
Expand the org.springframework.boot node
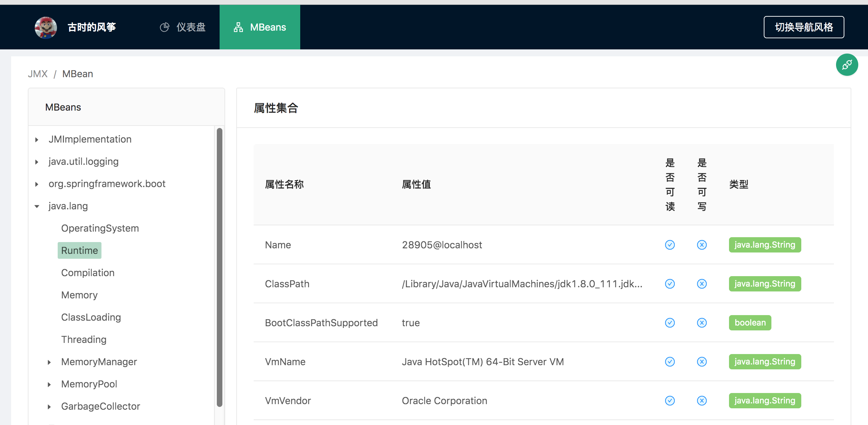pyautogui.click(x=36, y=184)
